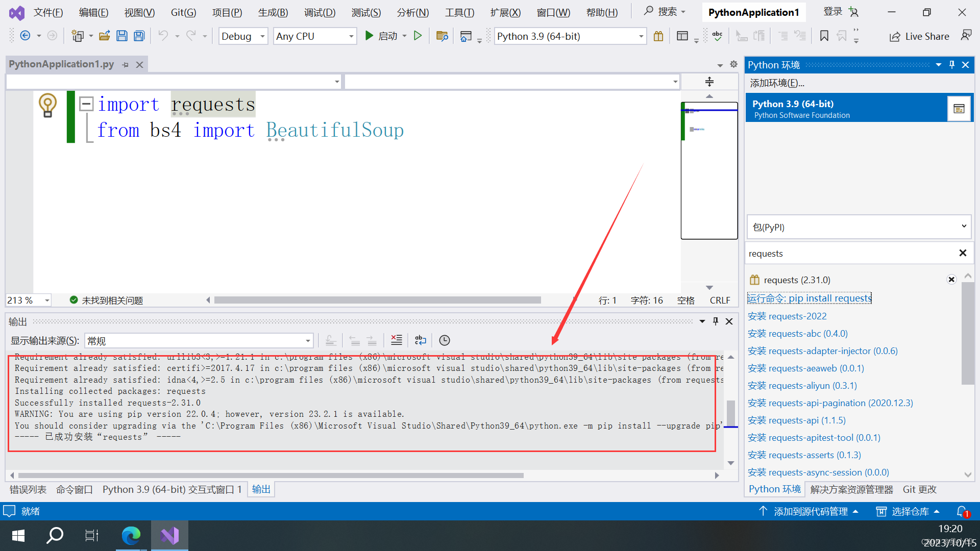Open Microsoft Edge from the taskbar
The width and height of the screenshot is (980, 551).
click(x=131, y=535)
